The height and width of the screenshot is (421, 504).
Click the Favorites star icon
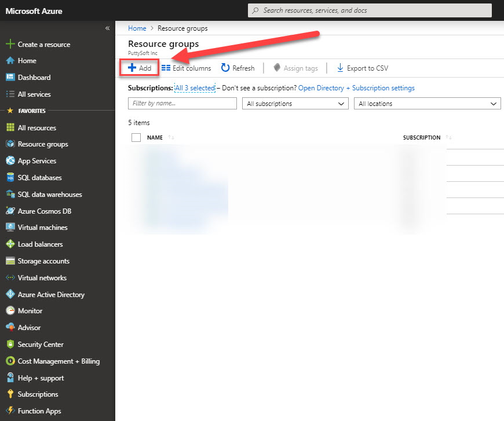(10, 111)
